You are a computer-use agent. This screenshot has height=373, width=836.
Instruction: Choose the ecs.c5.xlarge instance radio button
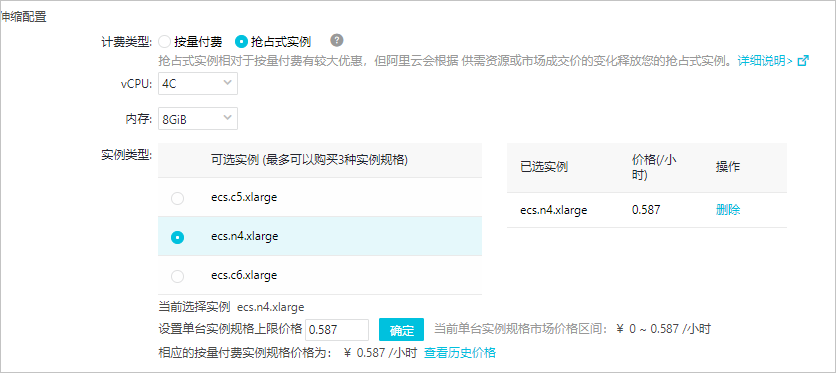tap(178, 198)
